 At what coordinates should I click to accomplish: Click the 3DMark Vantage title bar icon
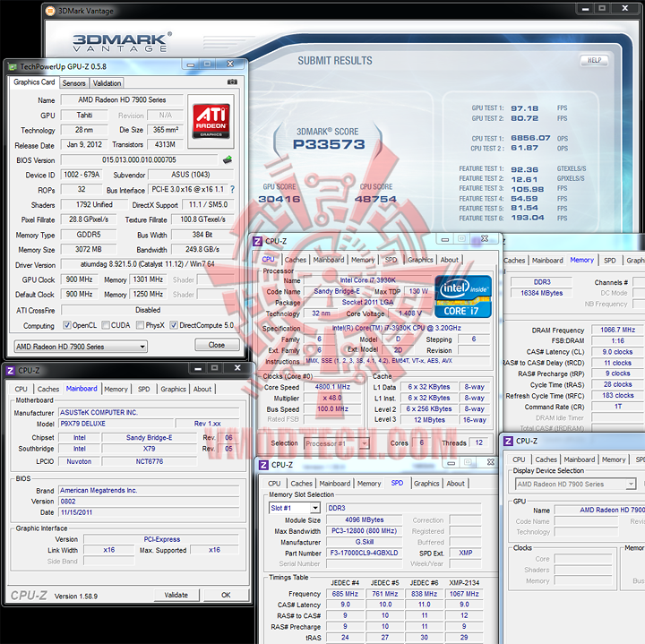coord(50,11)
